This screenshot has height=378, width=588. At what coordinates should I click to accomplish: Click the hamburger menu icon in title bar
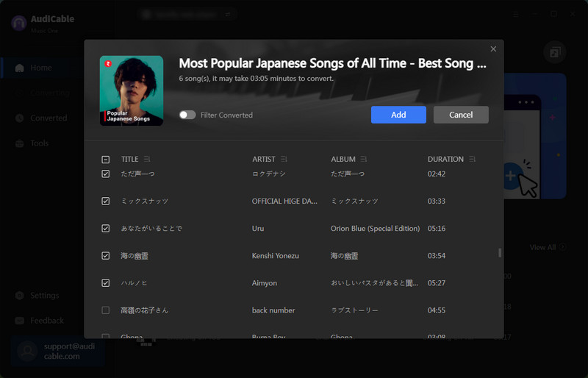point(516,14)
